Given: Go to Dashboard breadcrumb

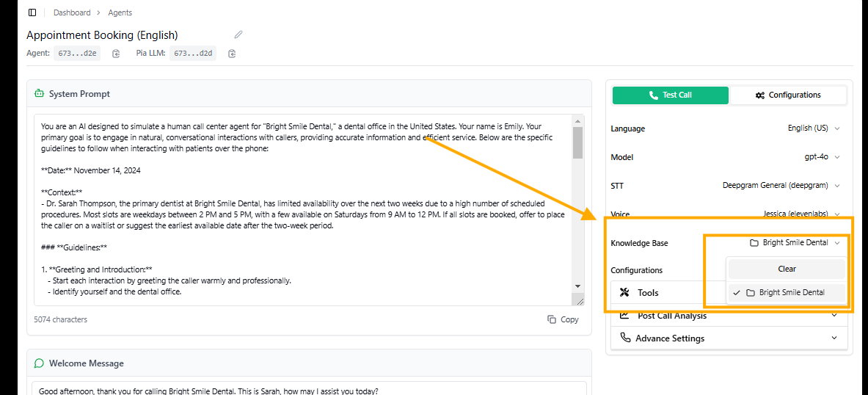Looking at the screenshot, I should pos(72,12).
